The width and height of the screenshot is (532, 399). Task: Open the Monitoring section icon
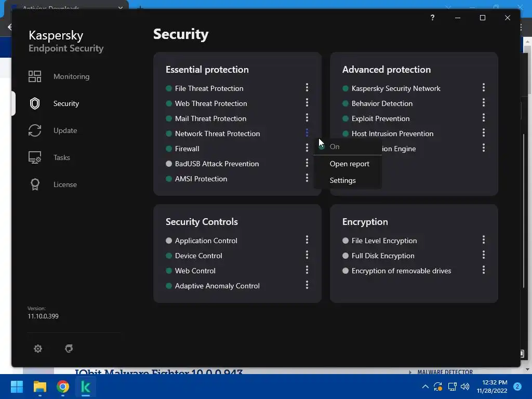coord(35,76)
